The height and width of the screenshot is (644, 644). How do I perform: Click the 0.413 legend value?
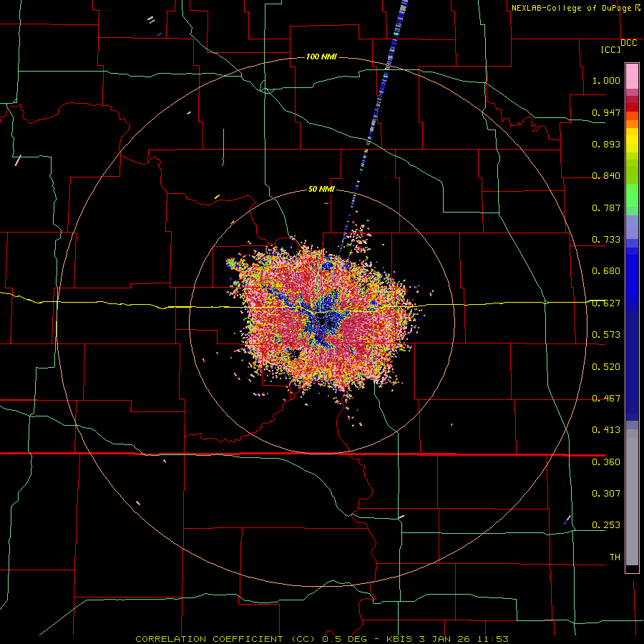(x=606, y=430)
